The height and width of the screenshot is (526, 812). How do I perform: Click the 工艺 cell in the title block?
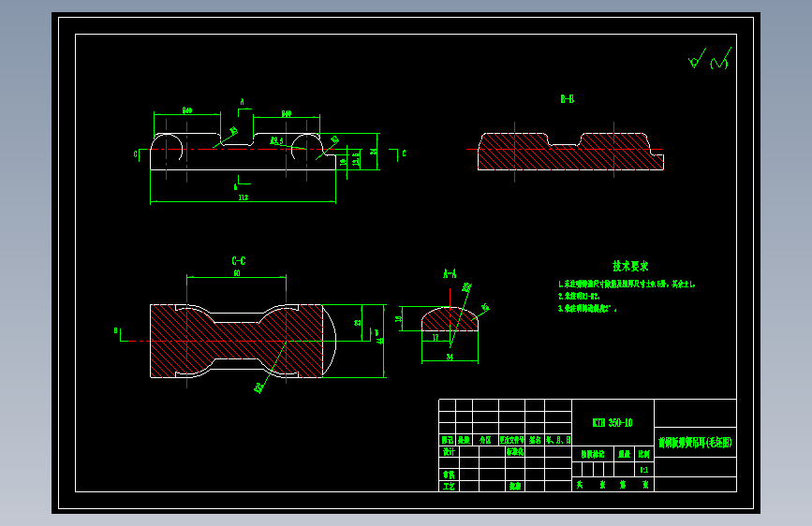449,486
